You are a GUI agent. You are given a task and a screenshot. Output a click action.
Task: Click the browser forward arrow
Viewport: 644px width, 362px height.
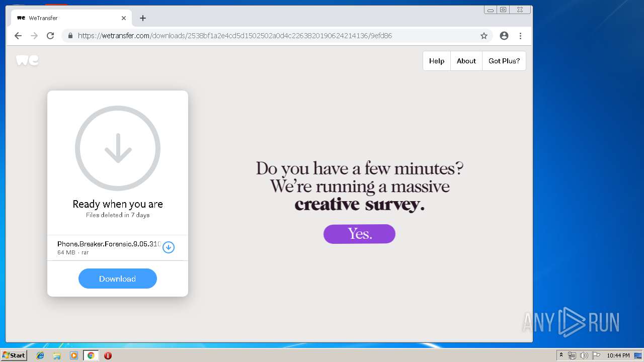[x=34, y=36]
